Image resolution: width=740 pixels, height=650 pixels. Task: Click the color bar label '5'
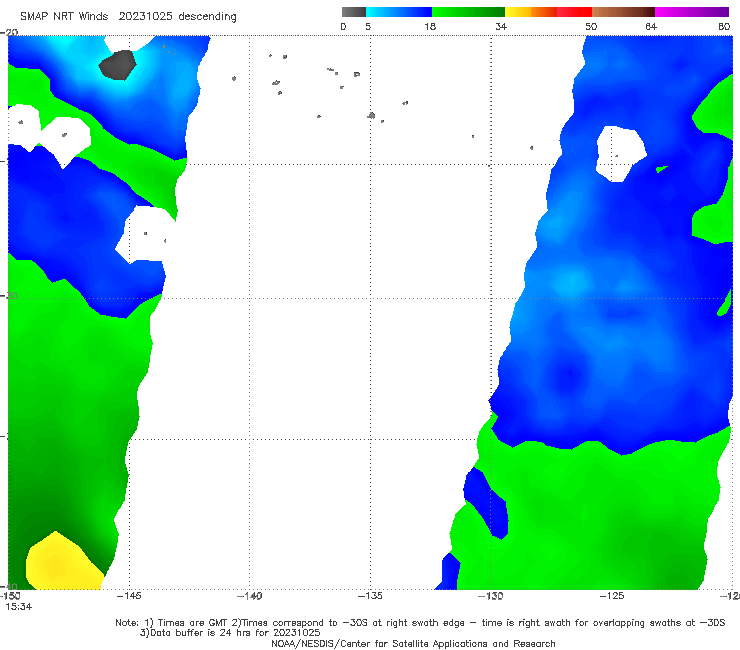tap(368, 27)
